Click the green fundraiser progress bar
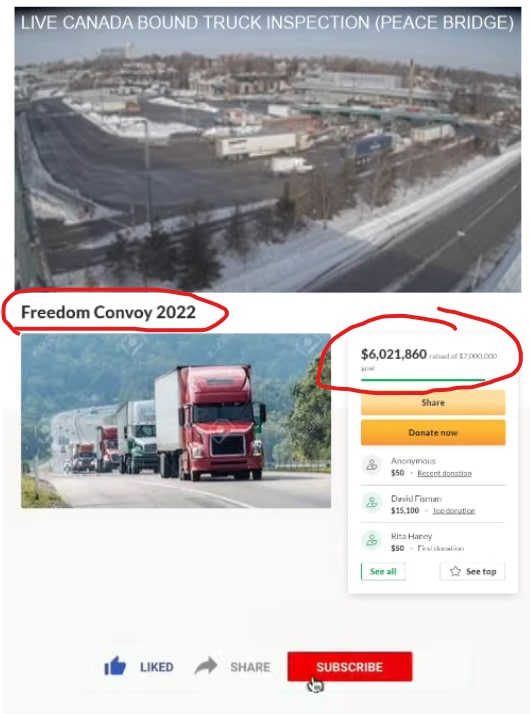Screen dimensions: 530x714 [423, 379]
